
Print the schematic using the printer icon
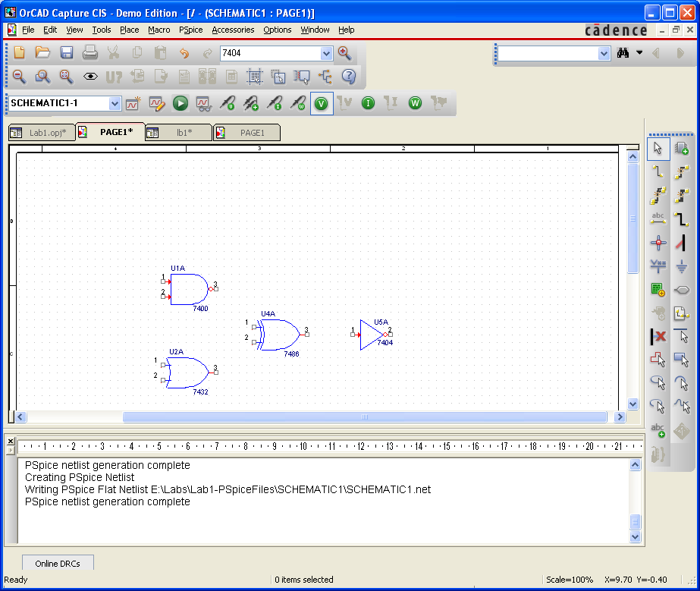click(x=90, y=52)
